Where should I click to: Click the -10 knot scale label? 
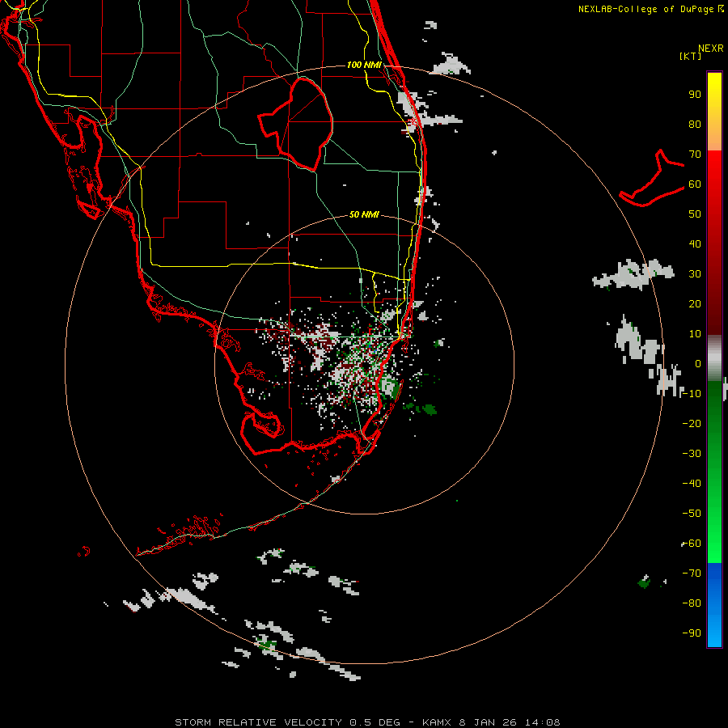click(692, 394)
